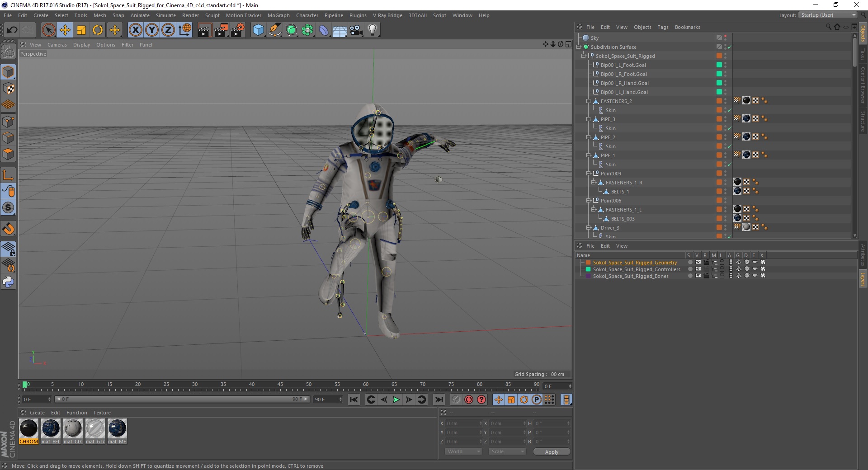Screen dimensions: 868x470
Task: Click Render View clapperboard icon
Action: click(x=204, y=30)
